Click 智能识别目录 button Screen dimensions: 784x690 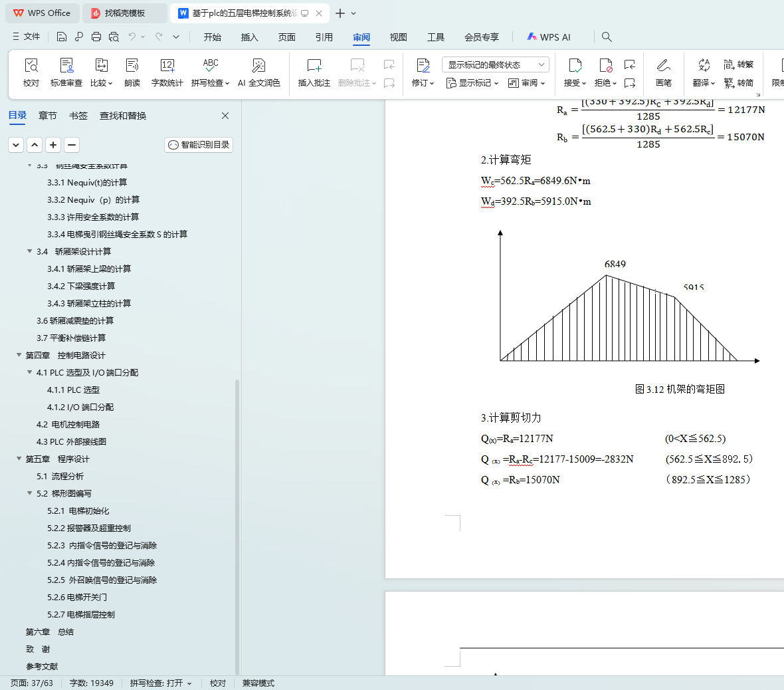(199, 145)
